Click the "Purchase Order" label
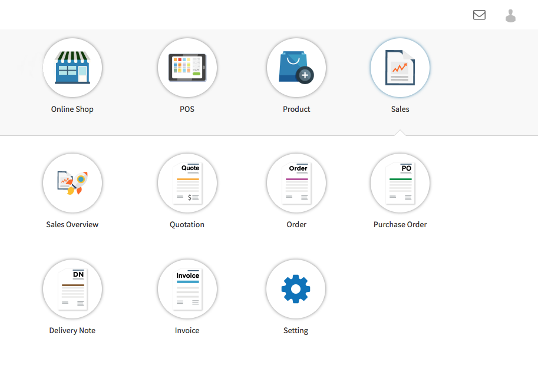This screenshot has height=392, width=538. pyautogui.click(x=400, y=225)
